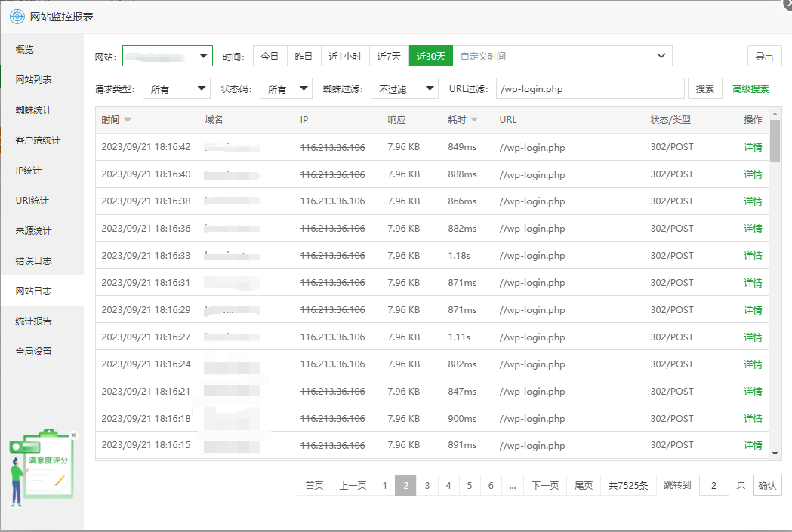View 详情 for the 18:16:40 request

tap(753, 174)
